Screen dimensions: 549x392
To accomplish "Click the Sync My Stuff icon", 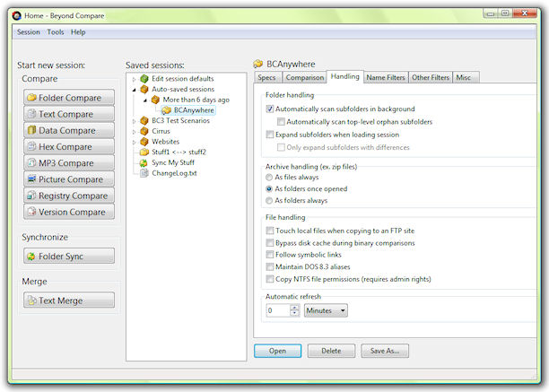I will (144, 162).
